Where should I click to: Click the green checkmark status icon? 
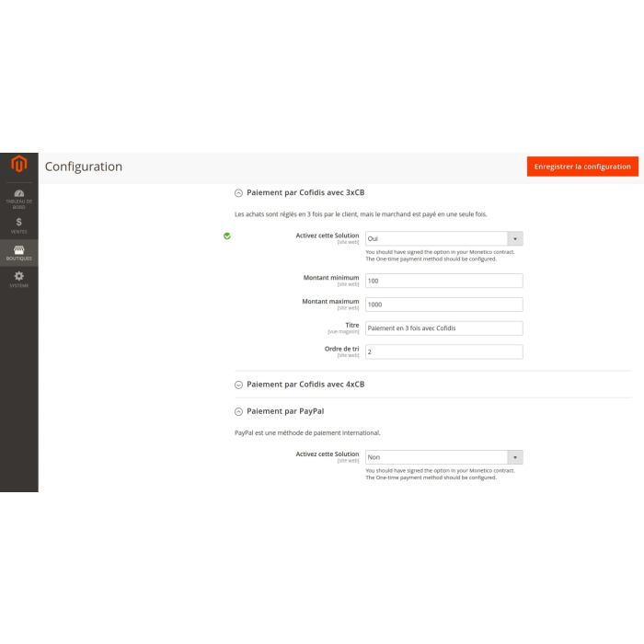click(227, 236)
